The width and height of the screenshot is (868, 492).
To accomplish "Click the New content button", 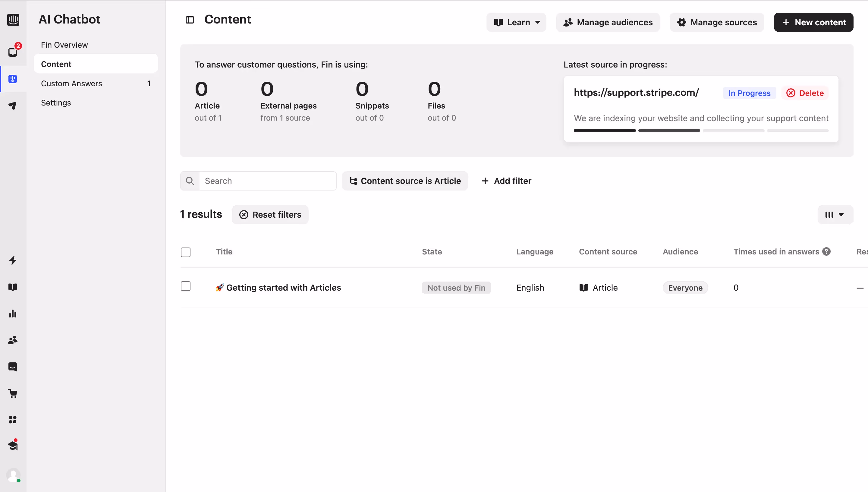I will pyautogui.click(x=813, y=22).
